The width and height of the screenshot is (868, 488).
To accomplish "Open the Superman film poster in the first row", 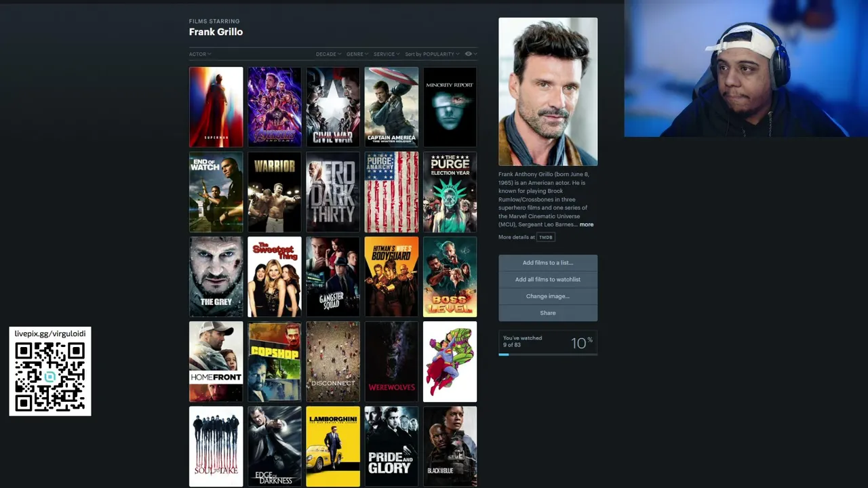I will click(x=216, y=107).
